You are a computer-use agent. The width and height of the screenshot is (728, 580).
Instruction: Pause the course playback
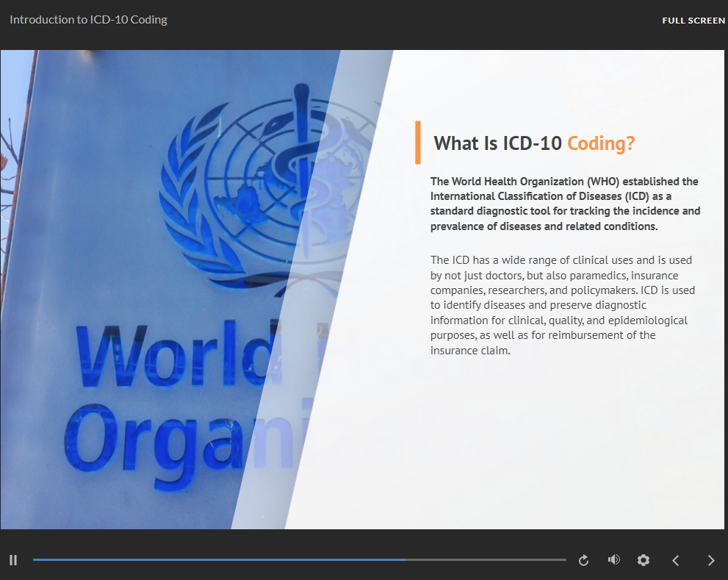[x=13, y=560]
